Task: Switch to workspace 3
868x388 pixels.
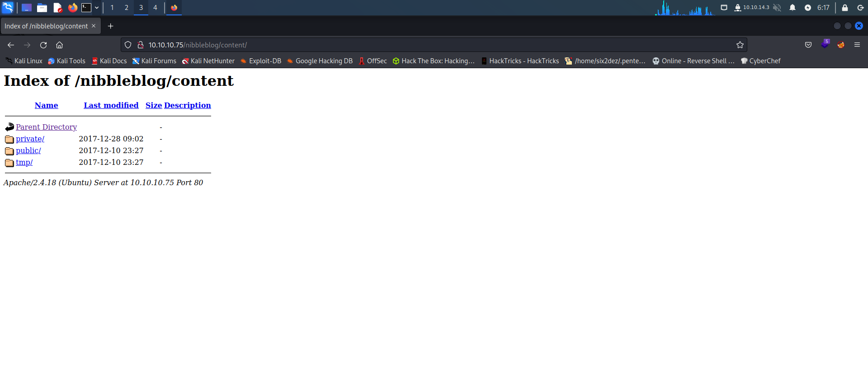Action: [141, 8]
